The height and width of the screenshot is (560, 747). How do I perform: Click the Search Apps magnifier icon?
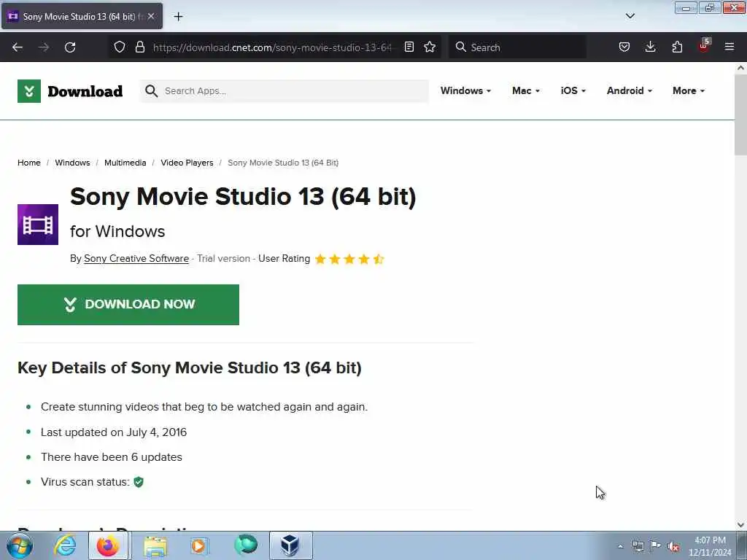coord(152,91)
